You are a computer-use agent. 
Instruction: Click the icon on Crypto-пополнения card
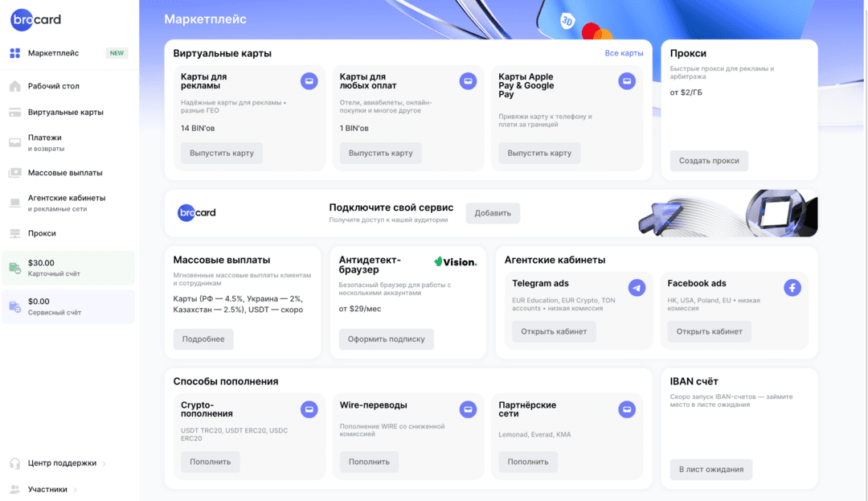pos(309,409)
